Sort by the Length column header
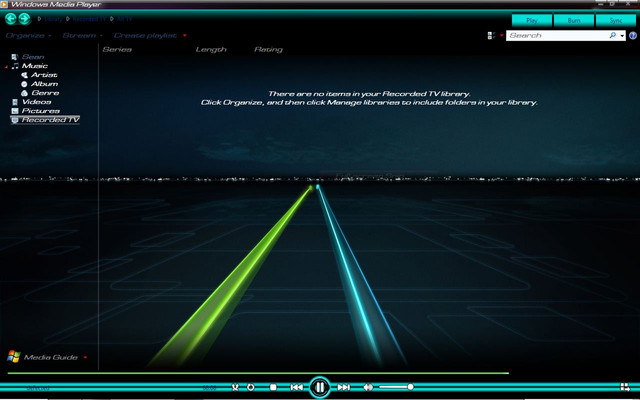 click(211, 49)
